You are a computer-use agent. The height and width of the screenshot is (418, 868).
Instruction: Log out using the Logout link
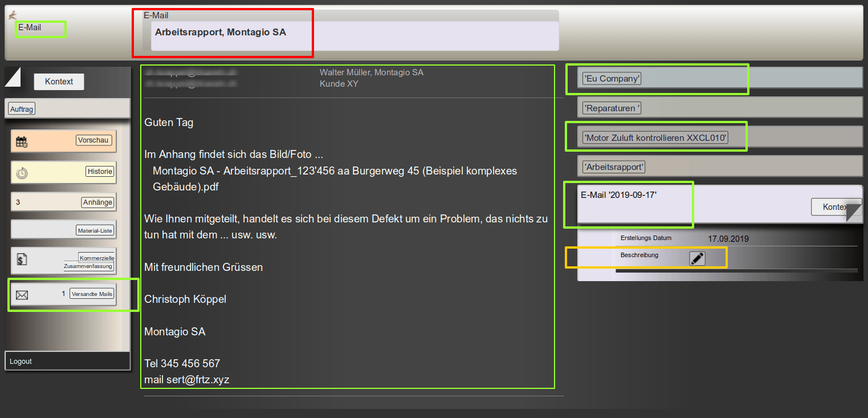coord(21,362)
